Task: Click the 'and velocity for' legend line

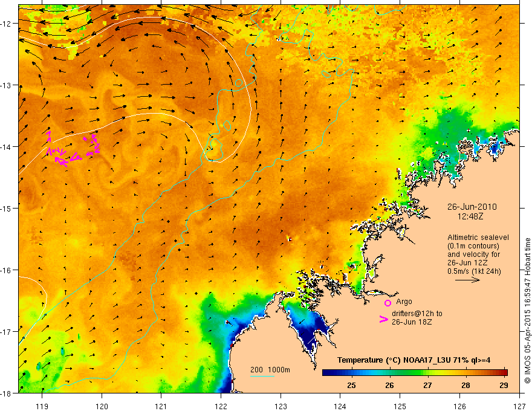Action: 473,254
